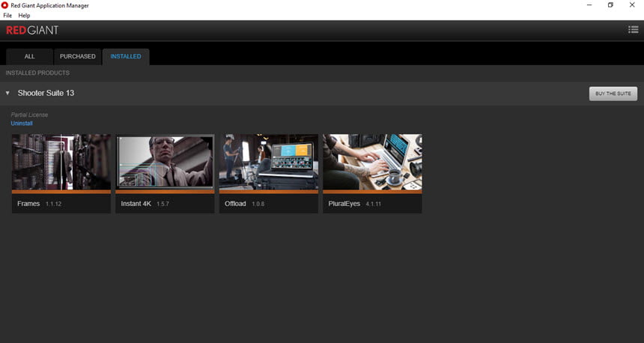644x343 pixels.
Task: Minimize the Application Manager window
Action: (589, 5)
